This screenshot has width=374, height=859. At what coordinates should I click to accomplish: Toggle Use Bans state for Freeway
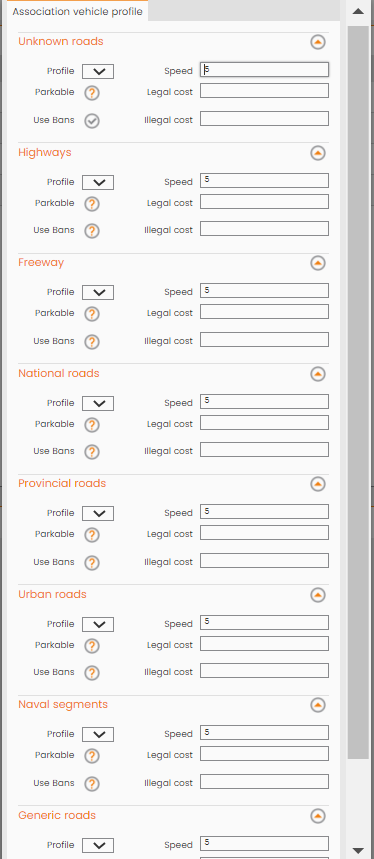coord(92,342)
